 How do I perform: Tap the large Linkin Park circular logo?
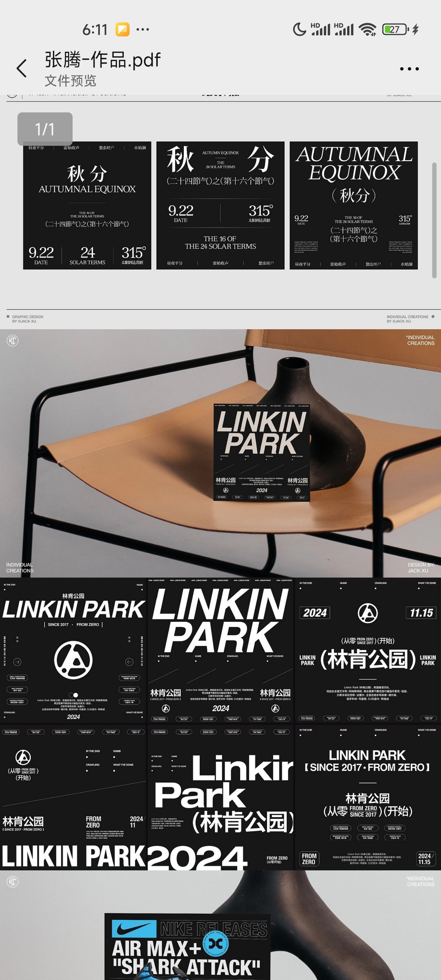[73, 660]
